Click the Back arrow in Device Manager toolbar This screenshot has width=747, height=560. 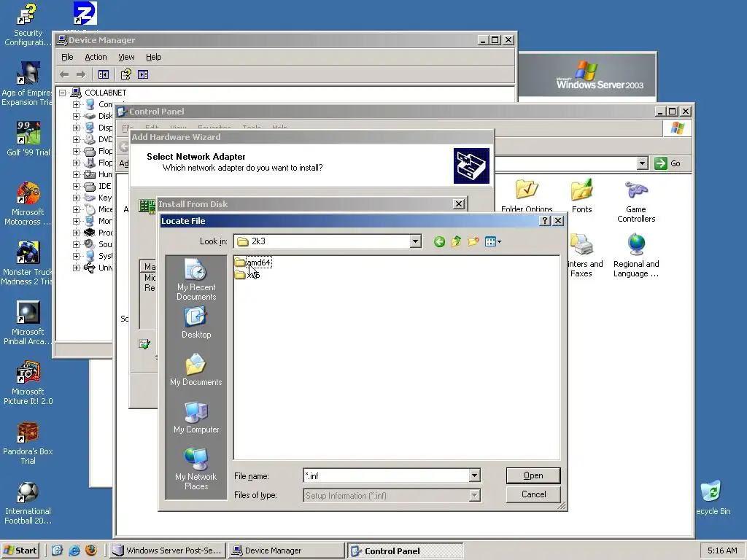pos(64,74)
